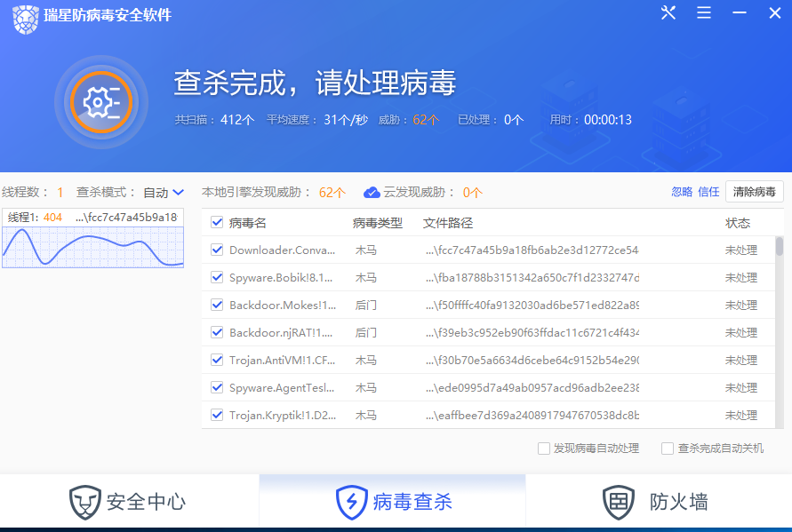Click the 用时 00:00:13 elapsed time
This screenshot has width=792, height=532.
590,120
